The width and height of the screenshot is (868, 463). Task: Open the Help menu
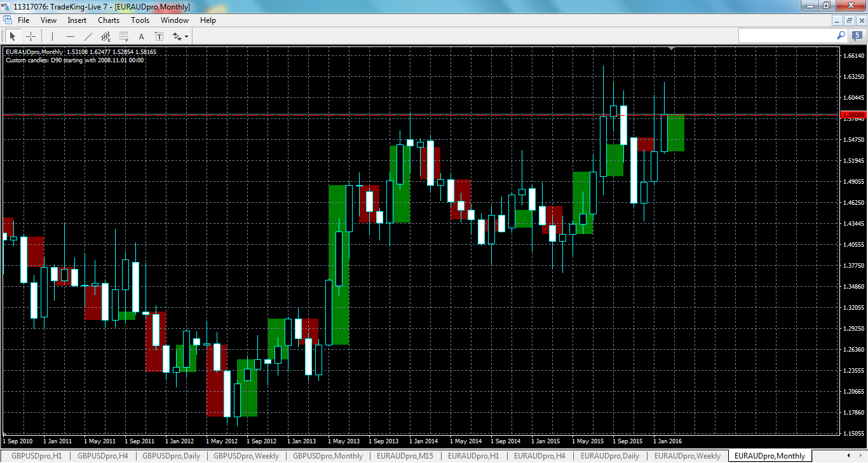click(x=208, y=20)
